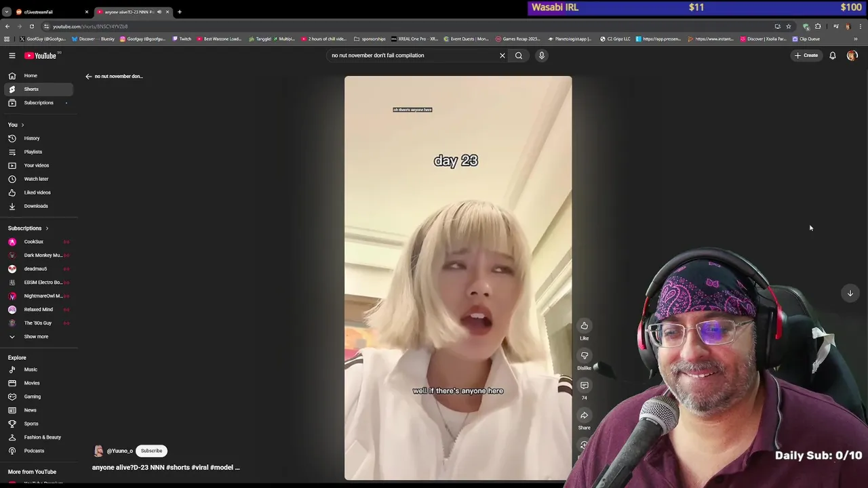Start voice search with microphone

(x=542, y=56)
